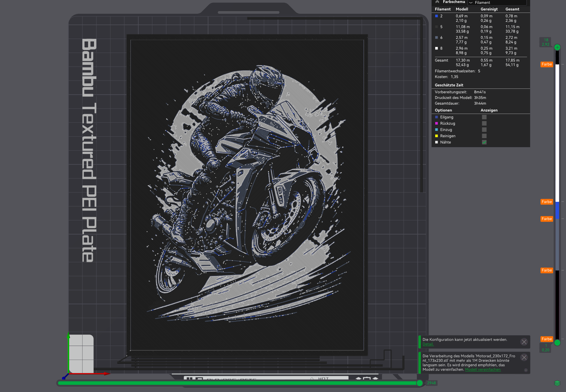Click the 2948 move count label

pos(431,383)
